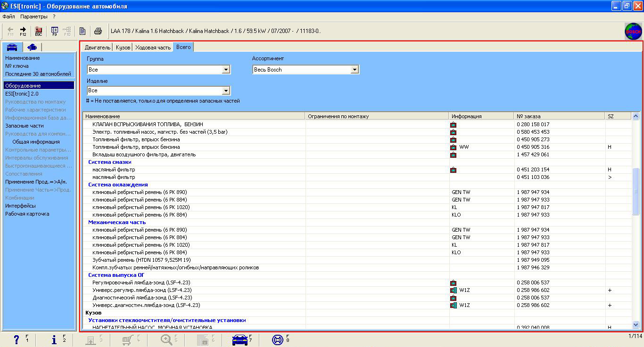Open Последние 30 автомобилей
The image size is (644, 347).
point(38,74)
